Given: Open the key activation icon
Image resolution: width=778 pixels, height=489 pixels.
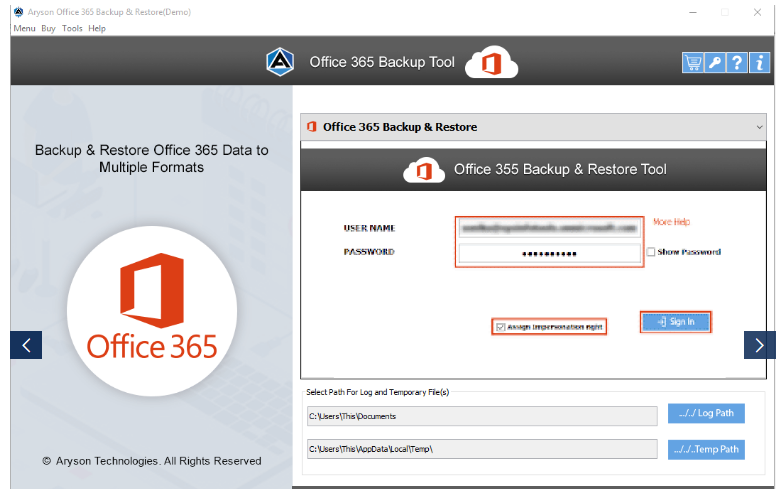Looking at the screenshot, I should point(714,63).
